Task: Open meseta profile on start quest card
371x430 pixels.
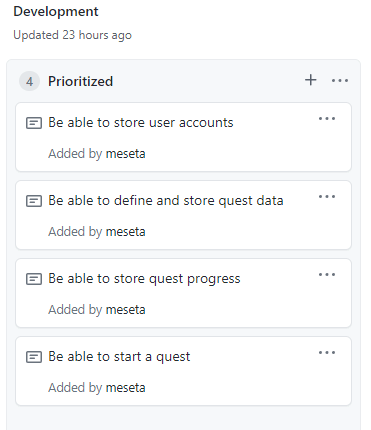Action: coord(125,388)
